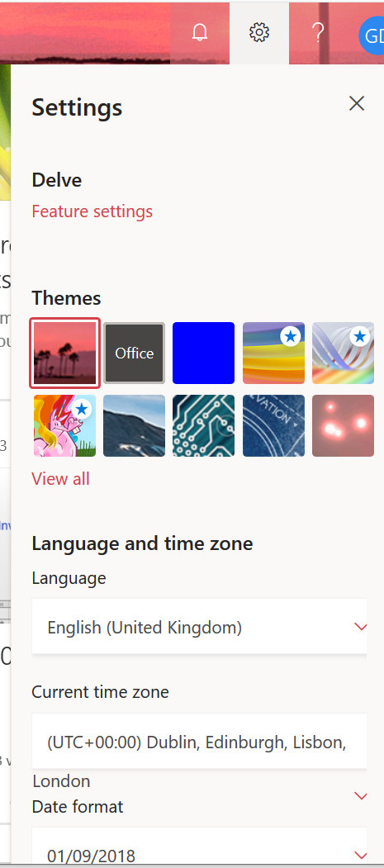
Task: Open the Current time zone dropdown
Action: pos(200,742)
